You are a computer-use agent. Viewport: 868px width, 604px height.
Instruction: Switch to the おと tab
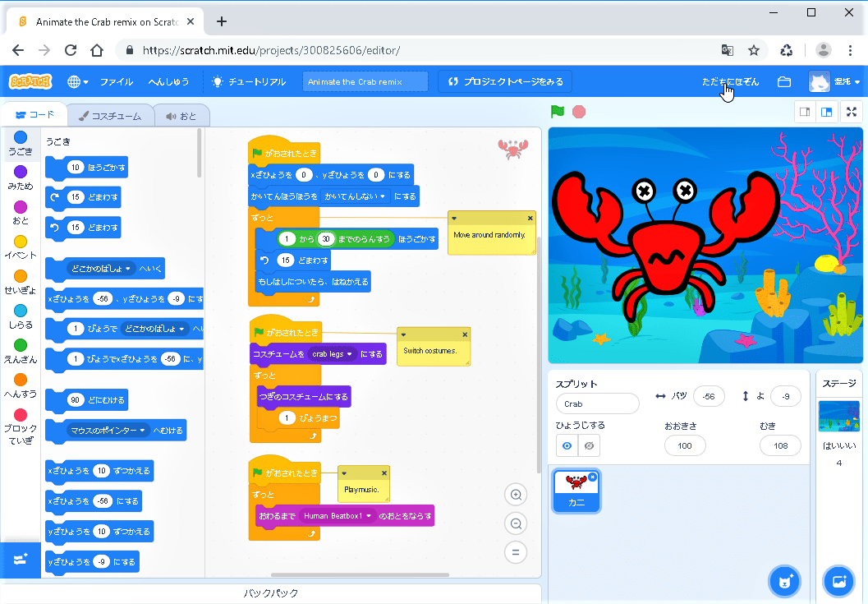(181, 116)
